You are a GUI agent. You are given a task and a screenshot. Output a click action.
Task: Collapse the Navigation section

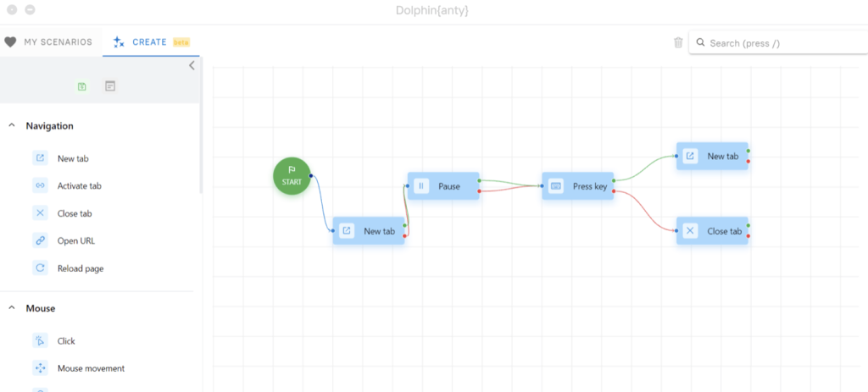12,125
